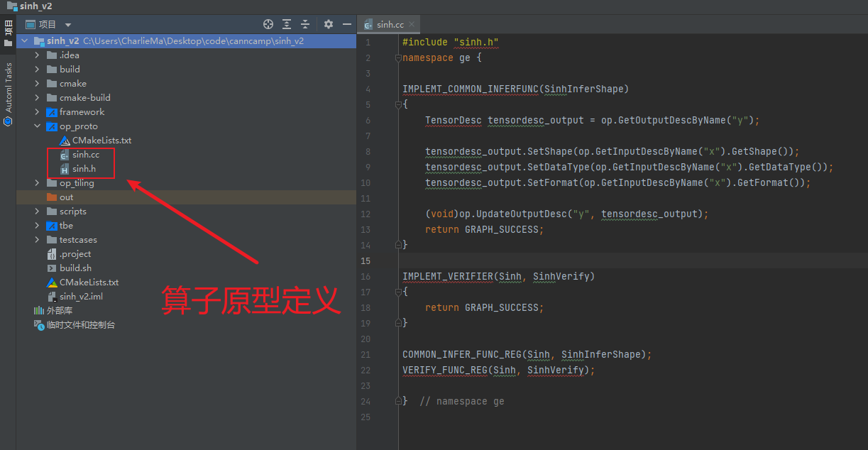868x450 pixels.
Task: Click the locate-in-tree crosshair icon
Action: point(268,24)
